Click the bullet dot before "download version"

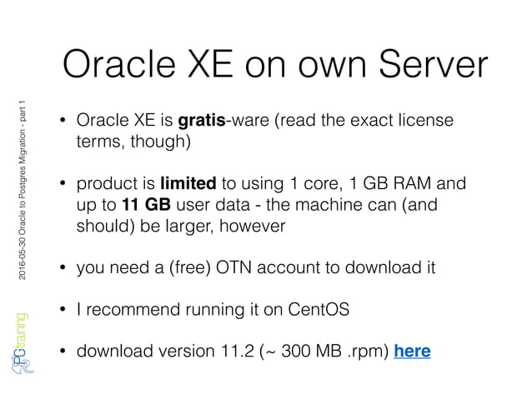62,352
